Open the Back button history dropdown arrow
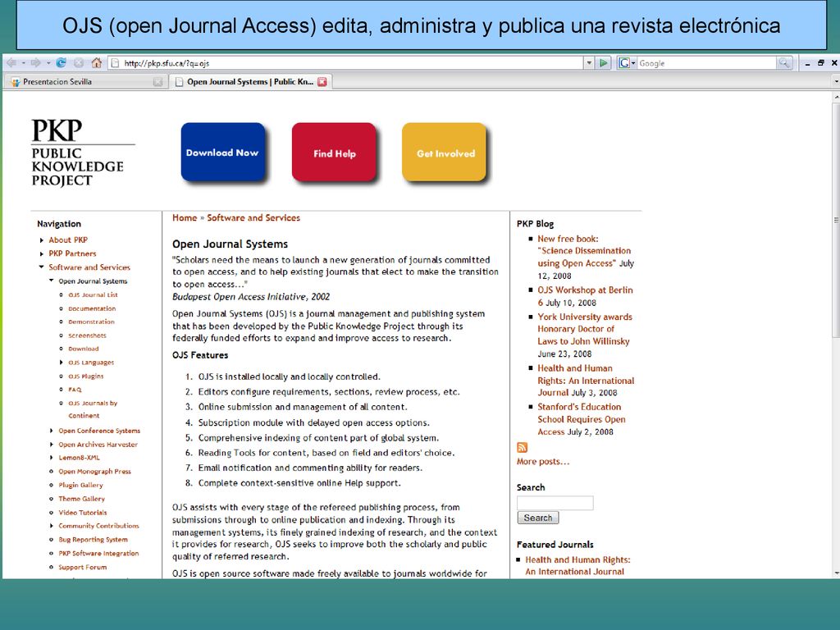Image resolution: width=840 pixels, height=630 pixels. pos(23,63)
